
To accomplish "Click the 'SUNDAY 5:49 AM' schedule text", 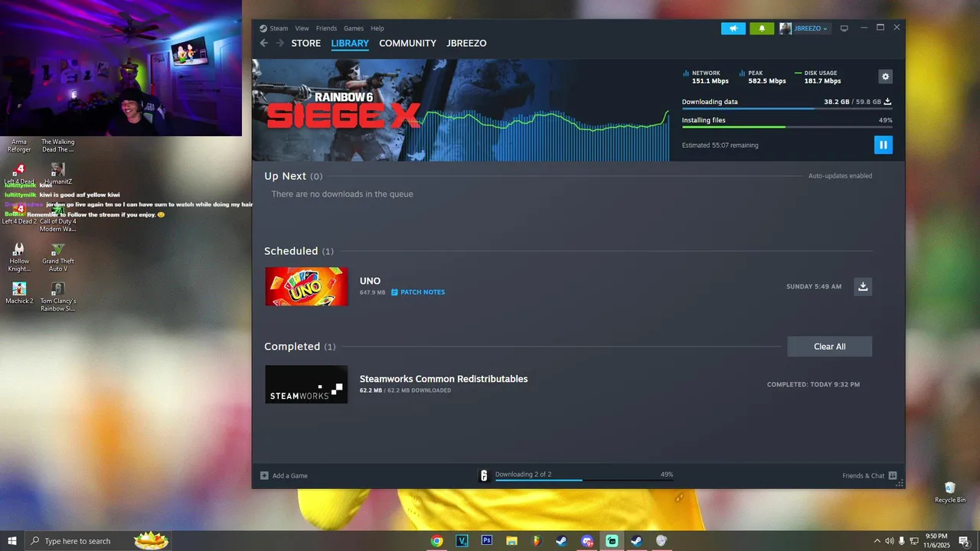I will (x=813, y=287).
